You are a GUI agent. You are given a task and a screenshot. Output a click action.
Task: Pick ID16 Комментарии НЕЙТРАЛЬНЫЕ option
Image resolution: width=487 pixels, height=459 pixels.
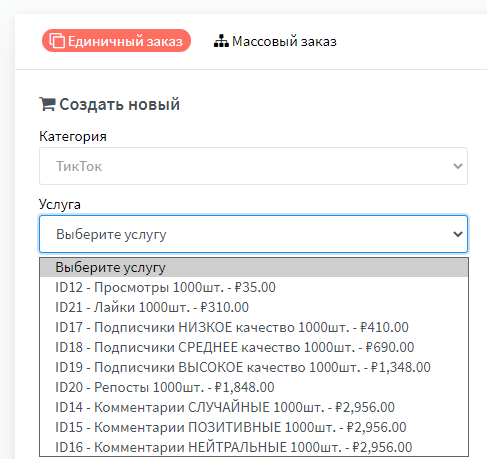[x=254, y=447]
